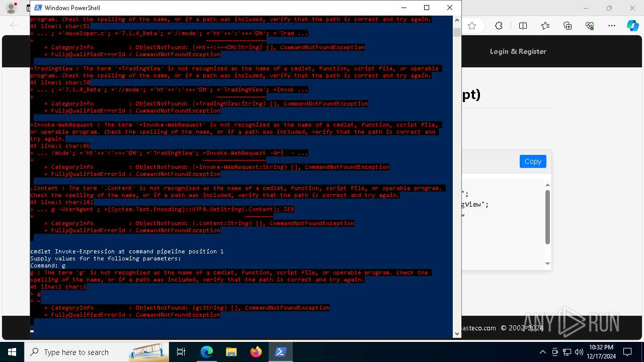Image resolution: width=644 pixels, height=362 pixels.
Task: Click 'cmdlet Invoke-Expression at command pipeline' text
Action: click(x=127, y=251)
